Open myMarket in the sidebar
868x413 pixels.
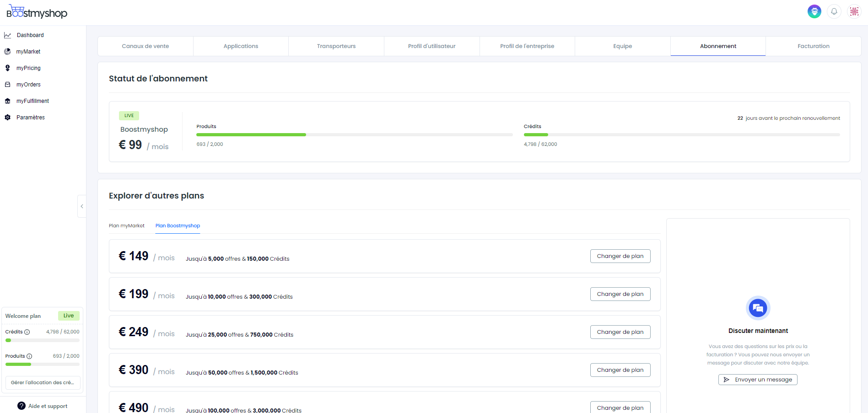point(28,52)
